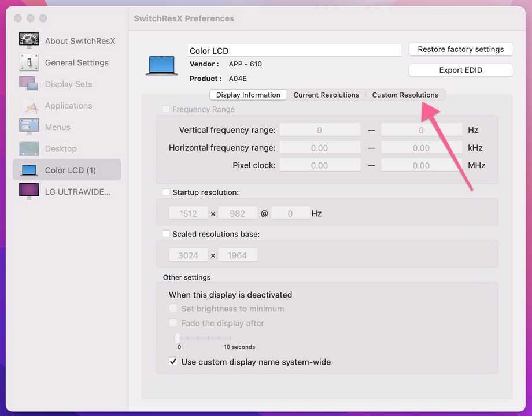Toggle Fade the display after checkbox
The image size is (532, 416).
coord(173,323)
